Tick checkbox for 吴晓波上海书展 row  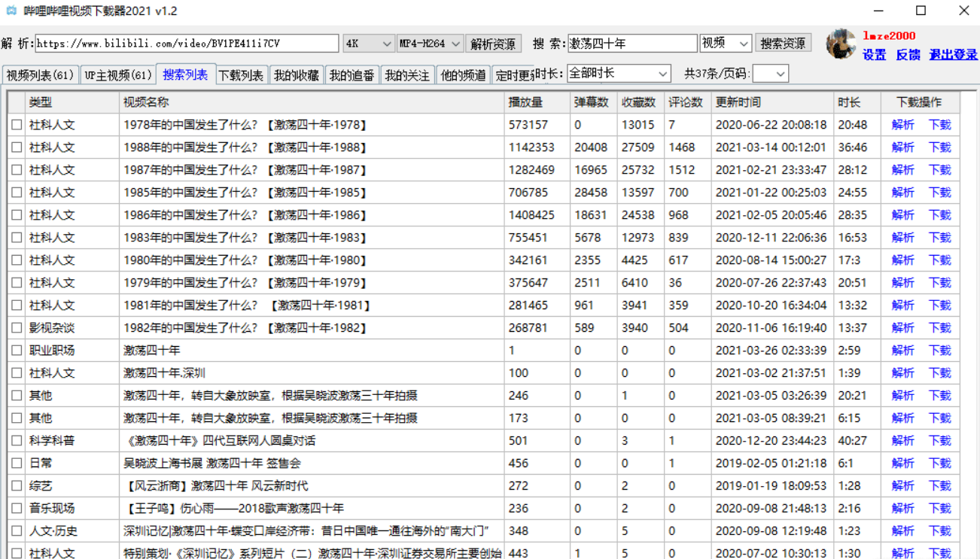(x=17, y=463)
